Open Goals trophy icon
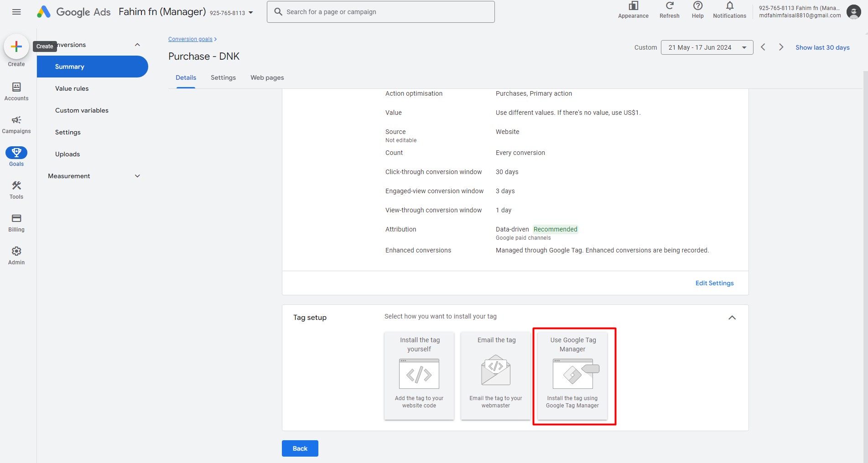This screenshot has width=868, height=463. pos(16,153)
